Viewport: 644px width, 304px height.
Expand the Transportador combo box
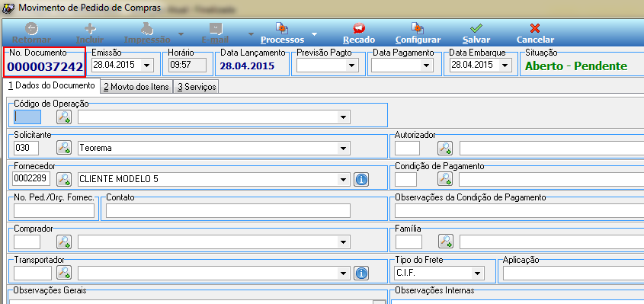pyautogui.click(x=344, y=274)
